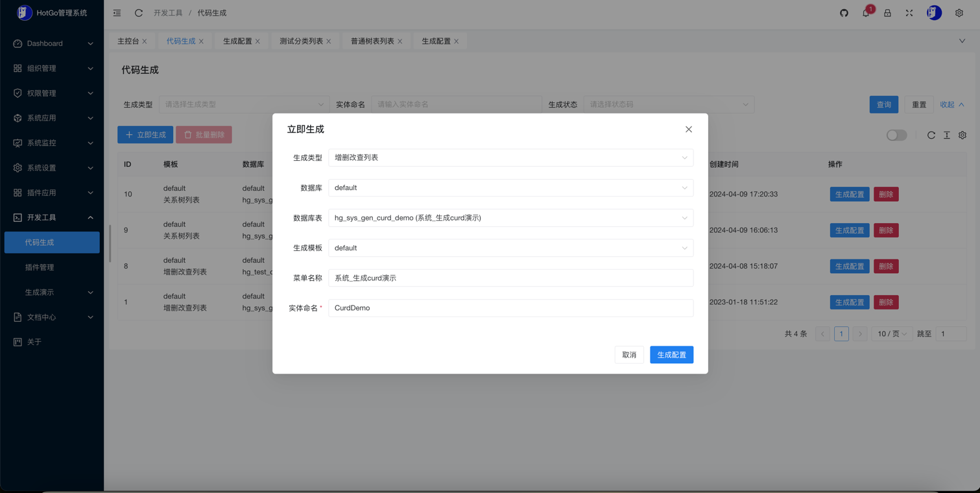980x493 pixels.
Task: Click the 生成配置 button in dialog
Action: pos(671,355)
